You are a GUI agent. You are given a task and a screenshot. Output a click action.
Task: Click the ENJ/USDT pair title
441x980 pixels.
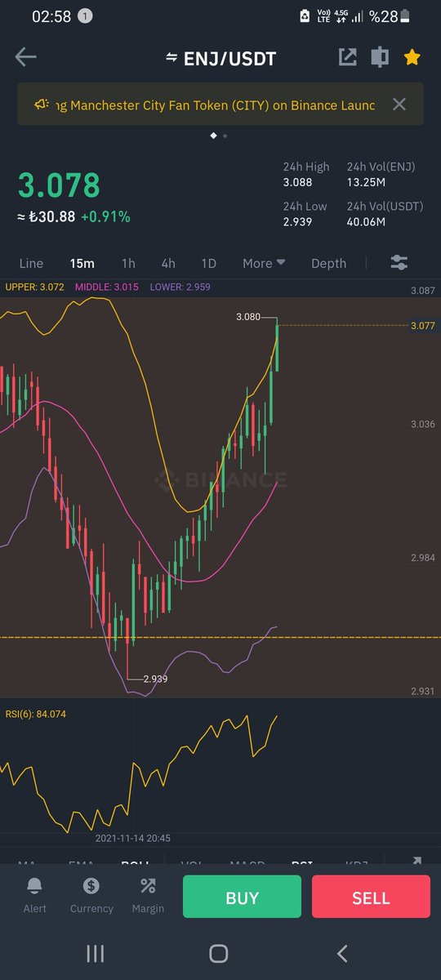pos(229,57)
